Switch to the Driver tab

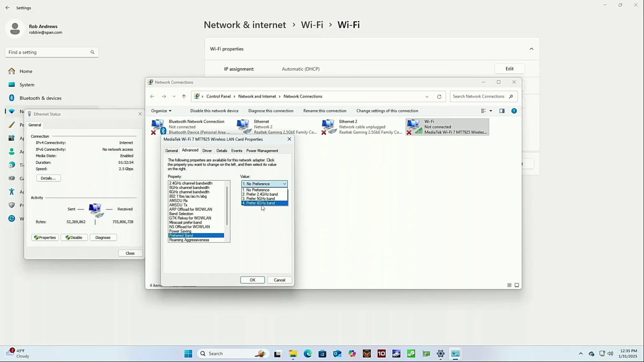[207, 151]
